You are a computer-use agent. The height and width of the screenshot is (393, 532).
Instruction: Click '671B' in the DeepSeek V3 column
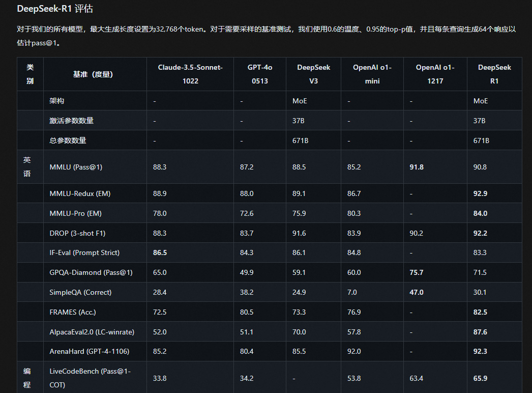[300, 141]
